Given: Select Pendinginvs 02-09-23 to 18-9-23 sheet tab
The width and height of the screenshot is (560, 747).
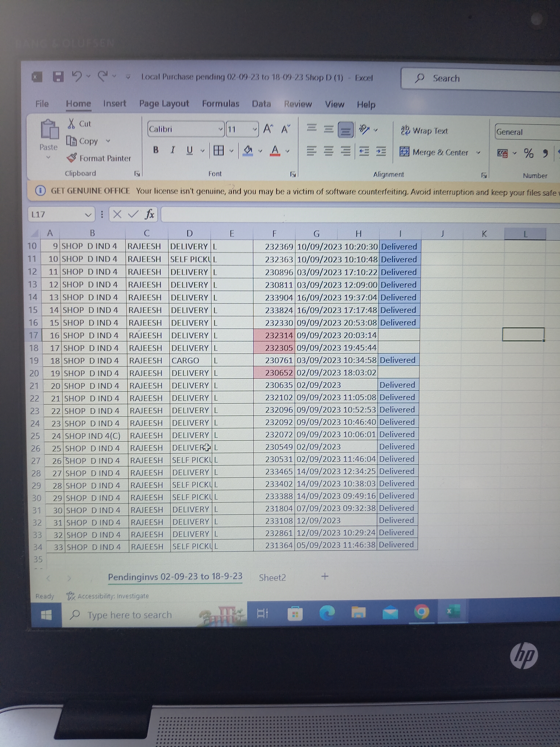Looking at the screenshot, I should click(x=175, y=576).
